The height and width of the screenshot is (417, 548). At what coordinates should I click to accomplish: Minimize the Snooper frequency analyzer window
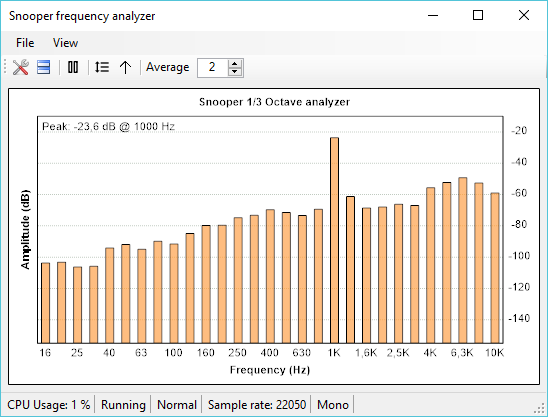[x=433, y=15]
